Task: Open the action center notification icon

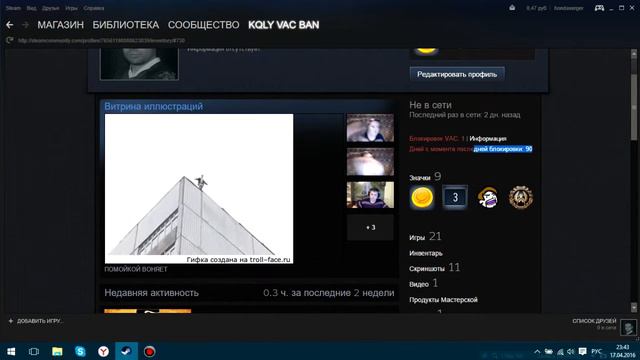Action: coord(582,351)
